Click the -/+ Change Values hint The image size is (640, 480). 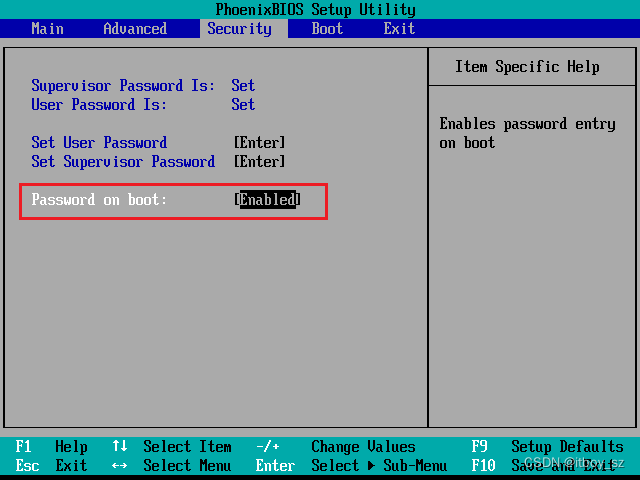click(x=336, y=447)
